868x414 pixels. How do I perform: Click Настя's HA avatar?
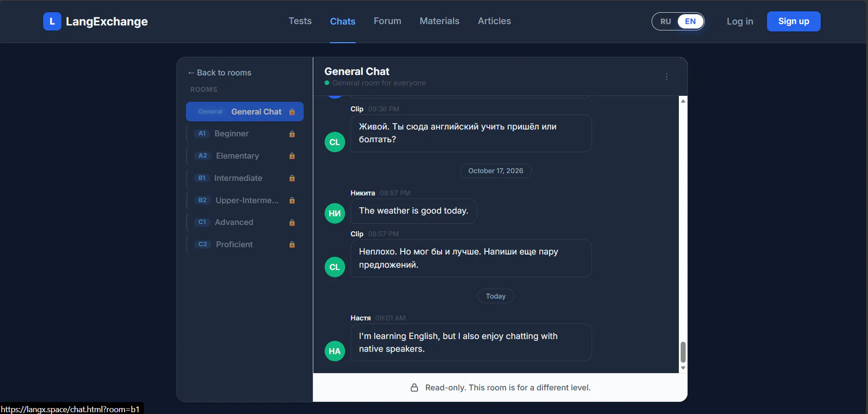(x=335, y=351)
